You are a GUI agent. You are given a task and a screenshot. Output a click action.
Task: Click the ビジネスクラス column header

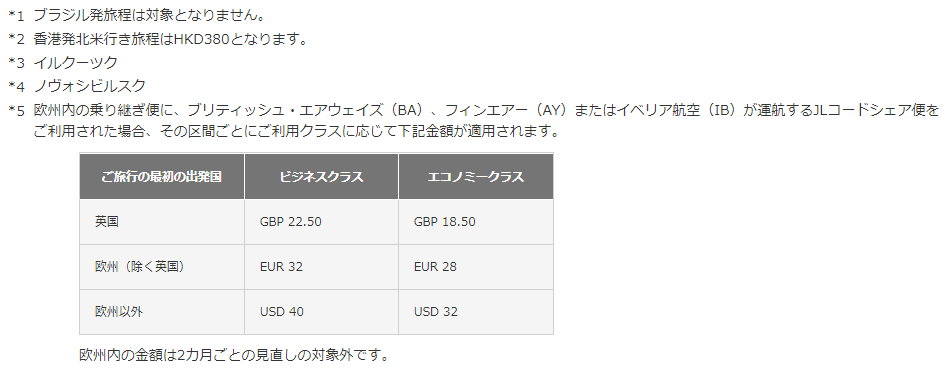tap(321, 177)
